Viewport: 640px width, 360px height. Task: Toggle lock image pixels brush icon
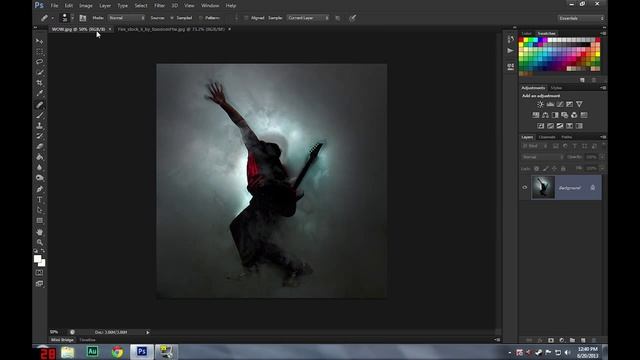point(546,169)
